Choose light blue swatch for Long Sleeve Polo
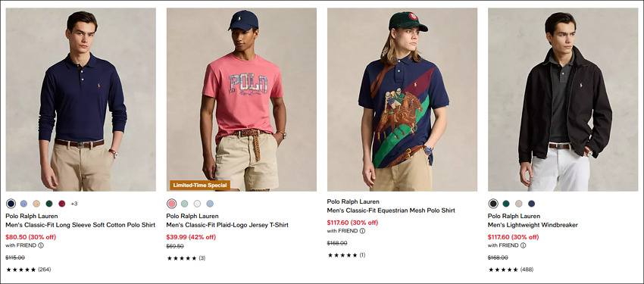The width and height of the screenshot is (644, 284). pyautogui.click(x=23, y=204)
